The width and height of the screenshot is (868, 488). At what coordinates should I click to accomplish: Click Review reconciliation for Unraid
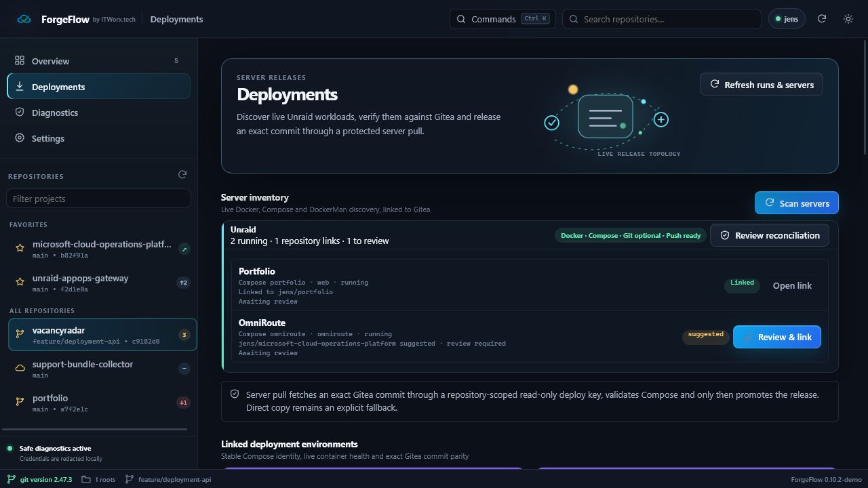770,235
